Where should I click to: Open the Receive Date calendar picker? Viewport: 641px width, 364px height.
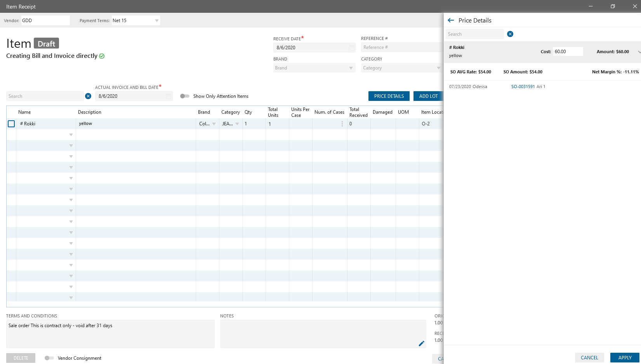pos(351,48)
